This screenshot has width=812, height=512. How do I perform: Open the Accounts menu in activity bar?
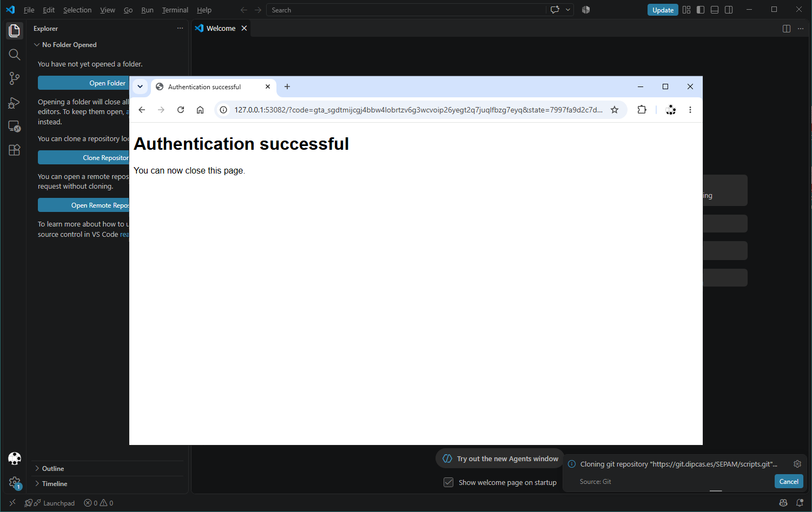pyautogui.click(x=15, y=458)
